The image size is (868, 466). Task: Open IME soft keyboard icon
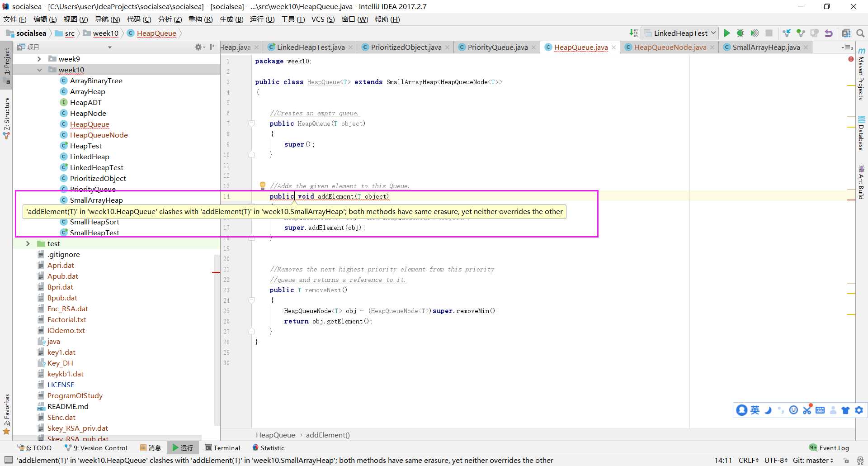(820, 410)
